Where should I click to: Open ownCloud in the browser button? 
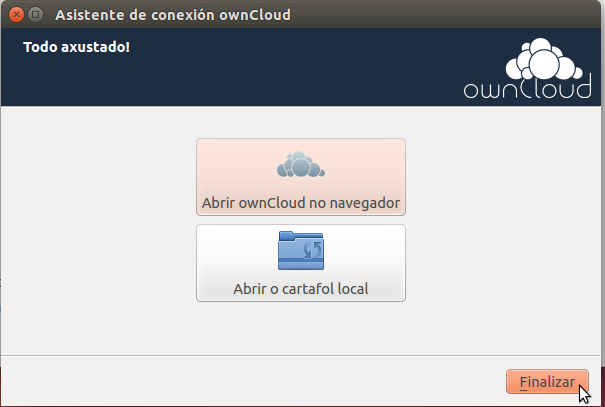[301, 177]
